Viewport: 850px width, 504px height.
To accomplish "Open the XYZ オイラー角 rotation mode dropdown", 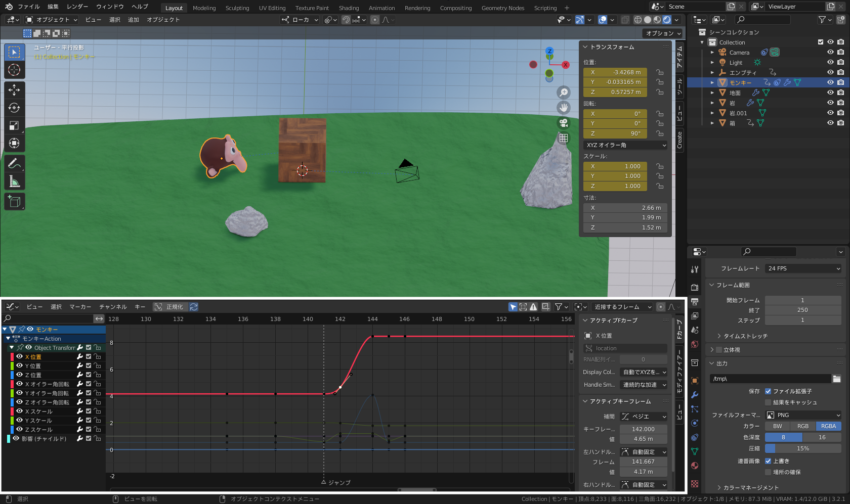I will pos(626,145).
